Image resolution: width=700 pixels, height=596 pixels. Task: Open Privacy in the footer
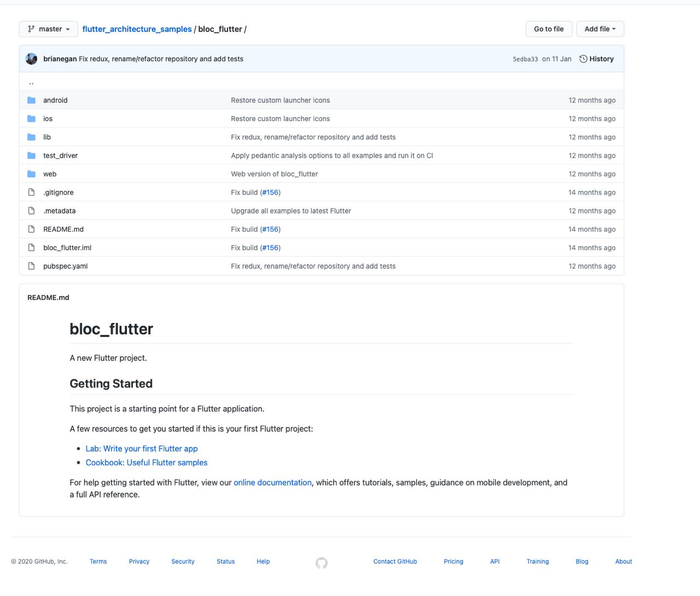(x=139, y=562)
